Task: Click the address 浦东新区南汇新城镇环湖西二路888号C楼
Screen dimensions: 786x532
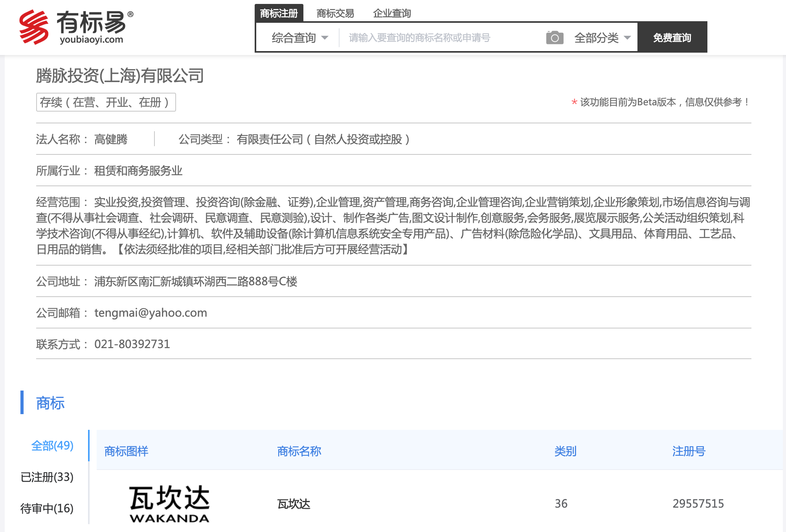Action: click(x=196, y=281)
